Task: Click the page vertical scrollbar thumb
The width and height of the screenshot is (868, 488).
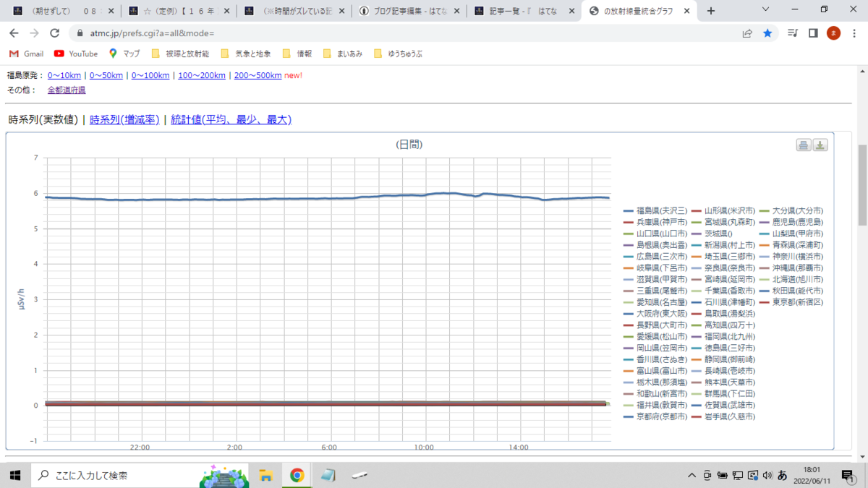Action: click(861, 186)
